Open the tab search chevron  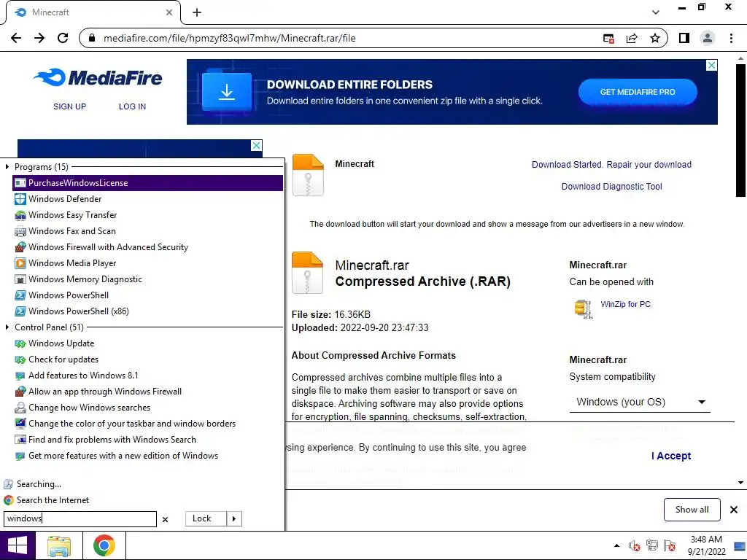(656, 12)
